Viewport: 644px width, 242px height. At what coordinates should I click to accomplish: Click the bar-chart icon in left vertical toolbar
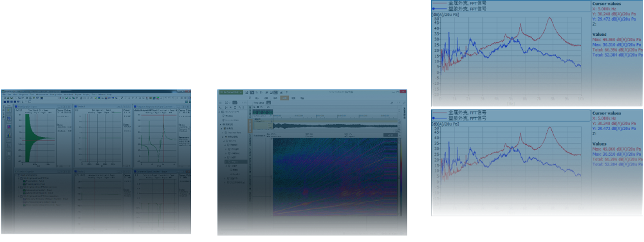(x=9, y=136)
